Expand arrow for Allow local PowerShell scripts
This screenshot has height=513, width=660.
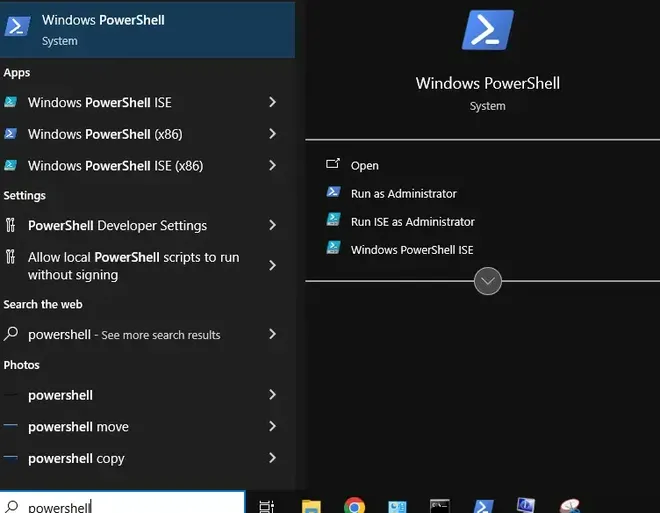[272, 265]
